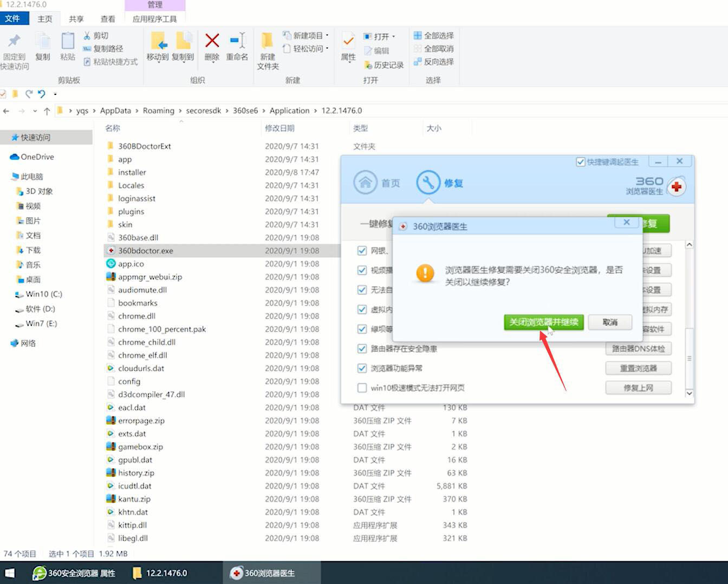
Task: Click the Paste icon in ribbon
Action: click(68, 41)
